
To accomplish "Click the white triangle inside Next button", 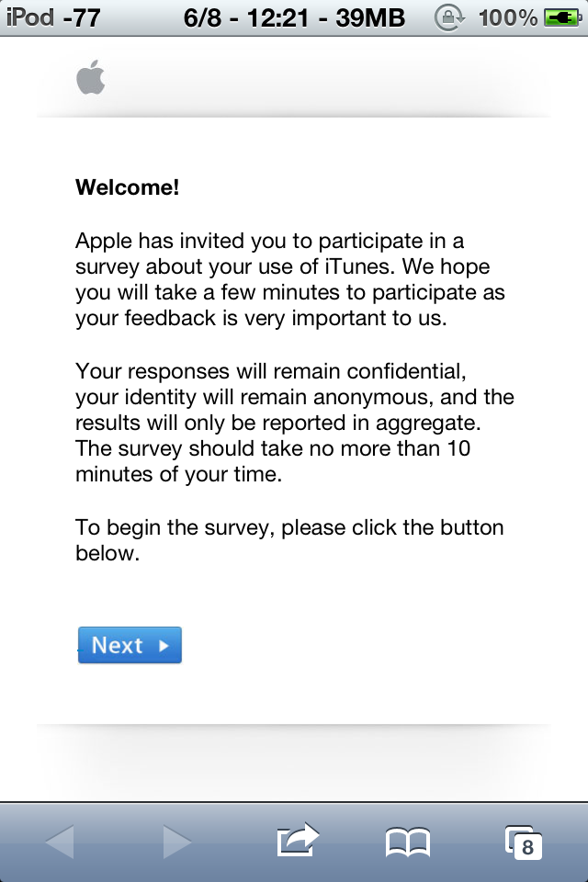I will tap(164, 645).
